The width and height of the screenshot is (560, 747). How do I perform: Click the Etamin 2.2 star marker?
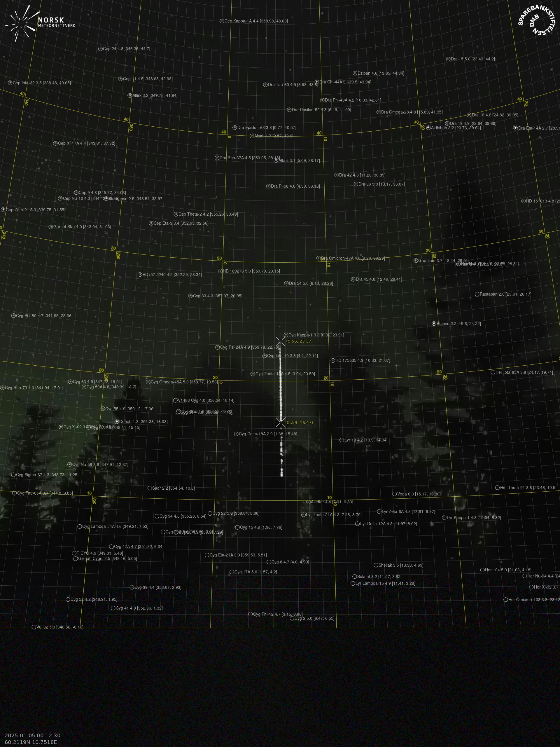[x=434, y=324]
